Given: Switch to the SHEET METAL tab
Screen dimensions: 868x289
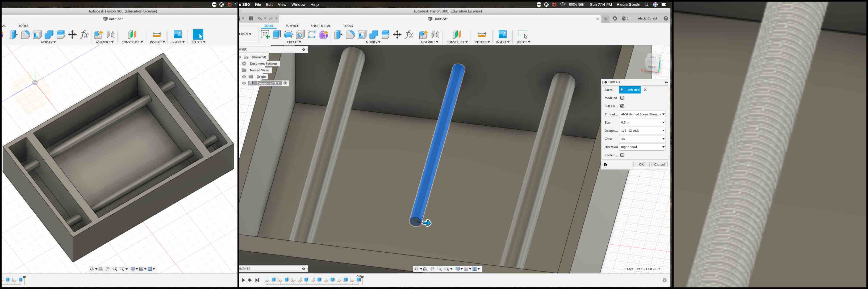Looking at the screenshot, I should (x=320, y=25).
